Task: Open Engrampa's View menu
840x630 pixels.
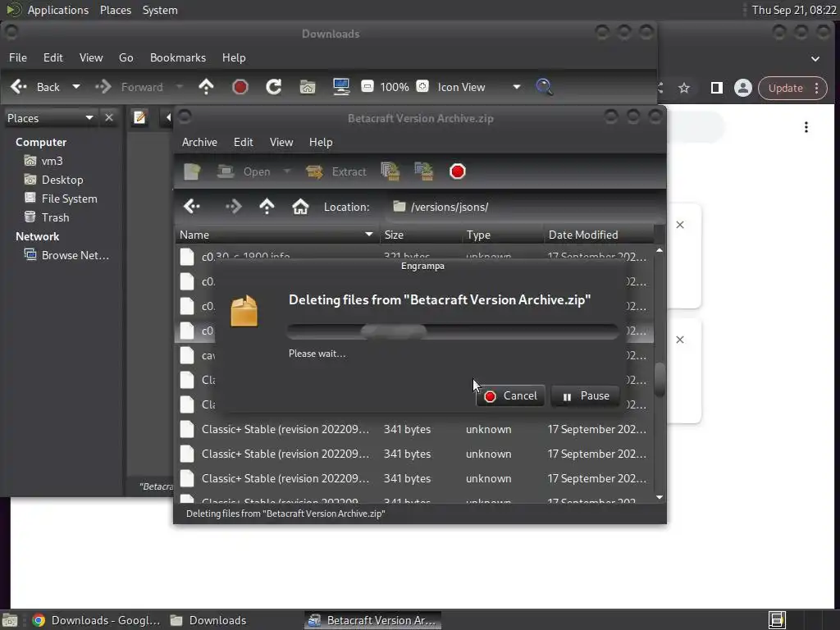Action: pyautogui.click(x=281, y=142)
